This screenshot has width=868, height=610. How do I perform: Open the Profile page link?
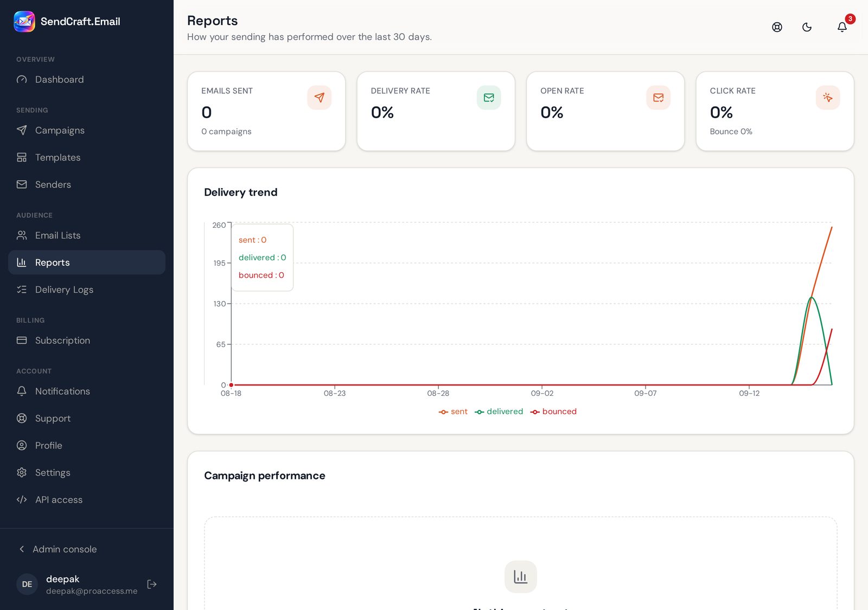point(87,445)
